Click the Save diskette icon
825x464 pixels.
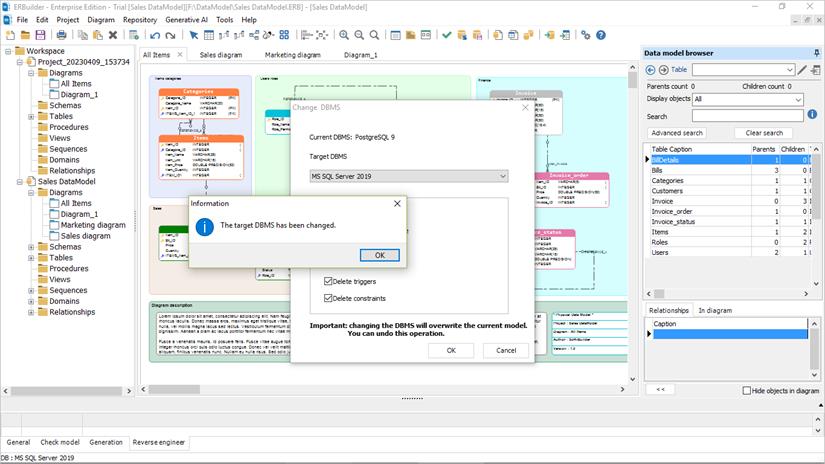tap(41, 35)
